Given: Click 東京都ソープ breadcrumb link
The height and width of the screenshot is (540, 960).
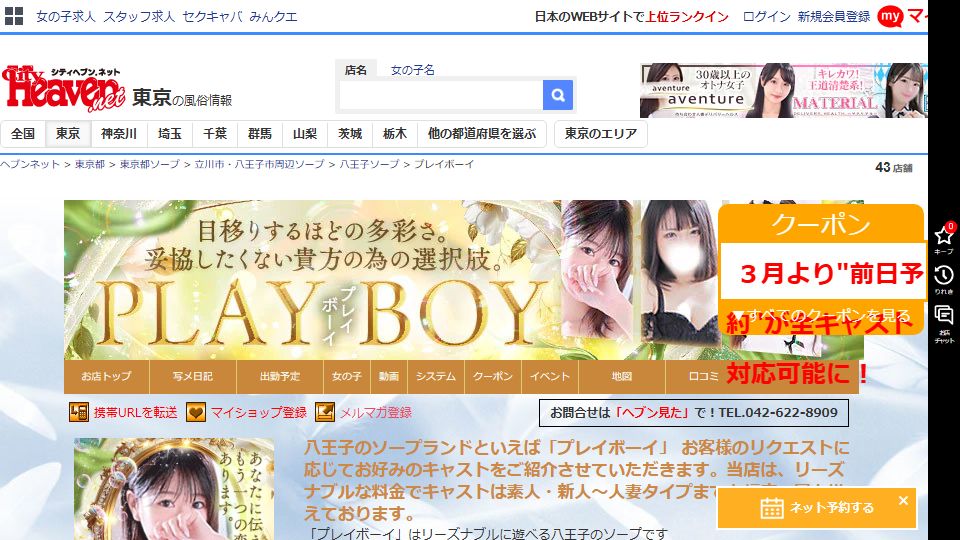Looking at the screenshot, I should 149,164.
